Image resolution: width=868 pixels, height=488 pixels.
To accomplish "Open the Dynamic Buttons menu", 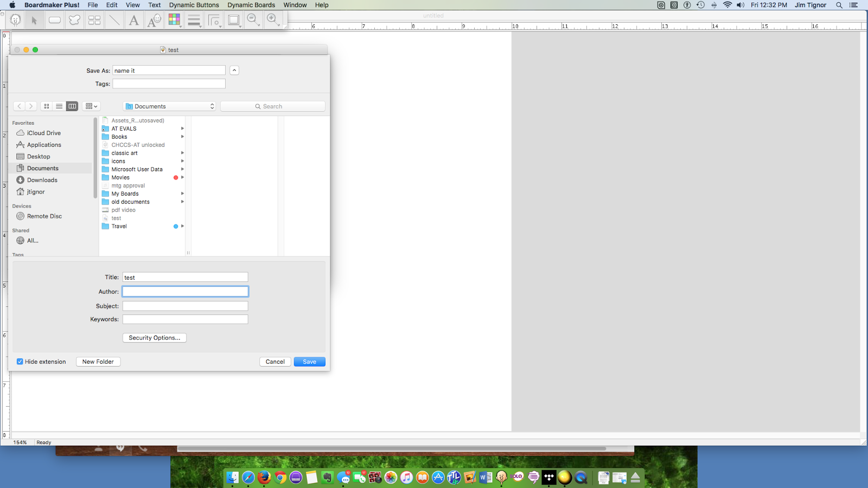I will 194,5.
